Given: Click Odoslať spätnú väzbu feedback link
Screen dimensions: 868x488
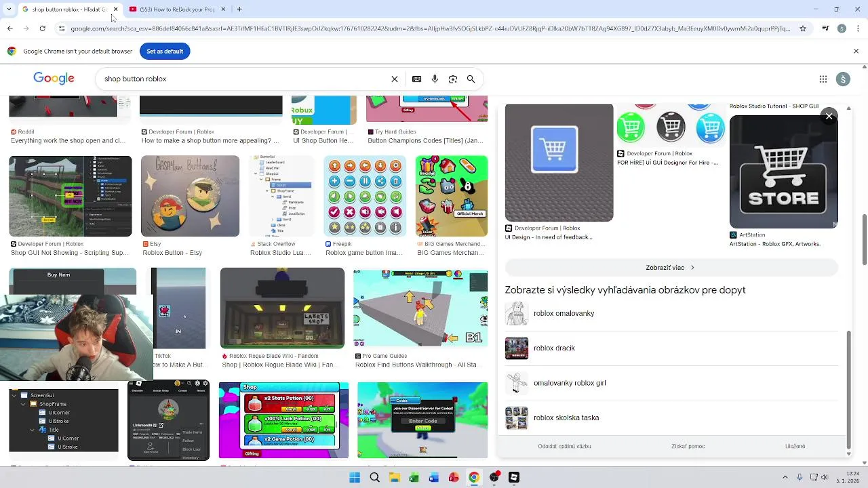Looking at the screenshot, I should [564, 447].
